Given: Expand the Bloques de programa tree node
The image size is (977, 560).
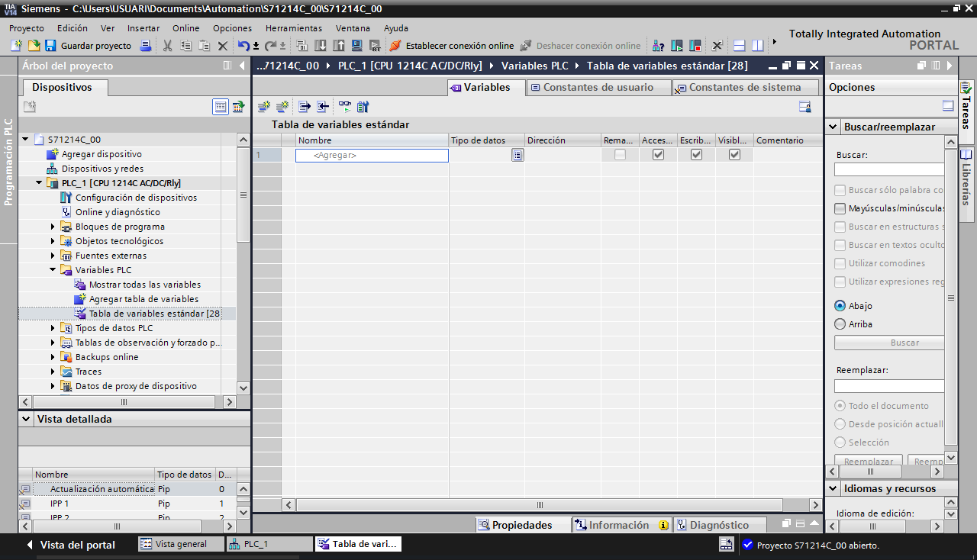Looking at the screenshot, I should 53,227.
